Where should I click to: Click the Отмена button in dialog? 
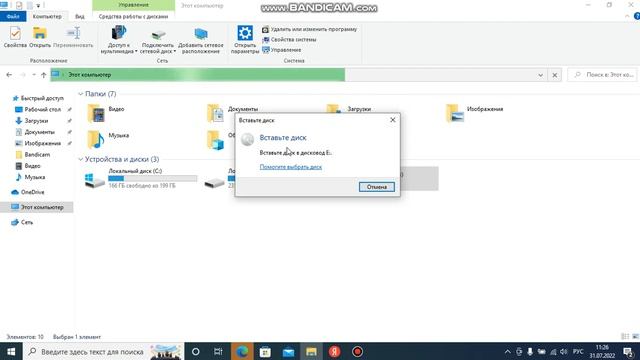point(377,187)
